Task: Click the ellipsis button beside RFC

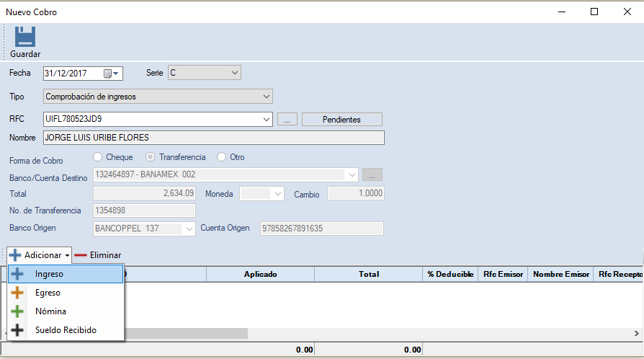Action: tap(287, 120)
